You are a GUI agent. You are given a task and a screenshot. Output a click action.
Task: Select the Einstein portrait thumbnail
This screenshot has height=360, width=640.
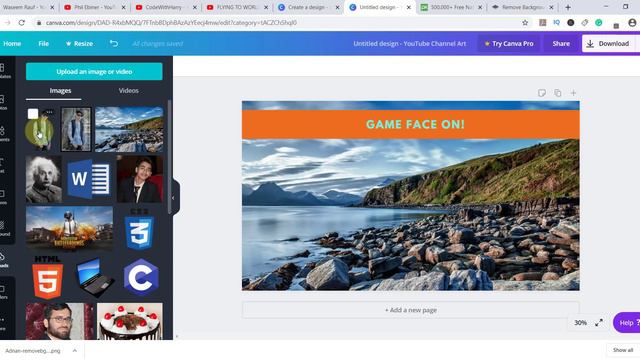click(44, 179)
